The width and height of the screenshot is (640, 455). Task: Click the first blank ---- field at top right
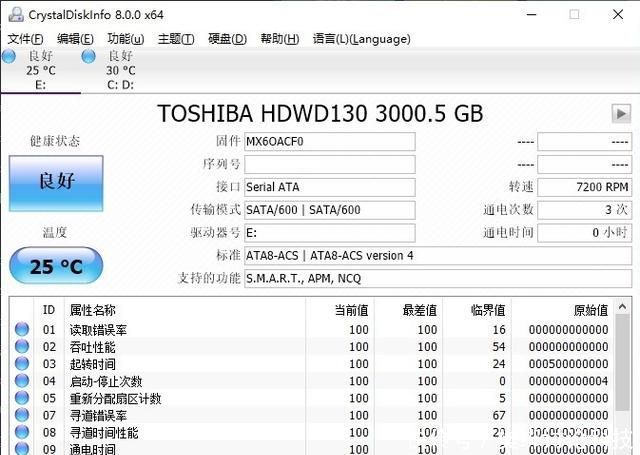(584, 142)
